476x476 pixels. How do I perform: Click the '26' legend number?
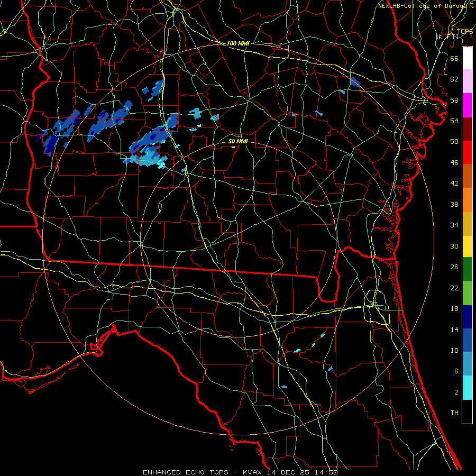454,267
